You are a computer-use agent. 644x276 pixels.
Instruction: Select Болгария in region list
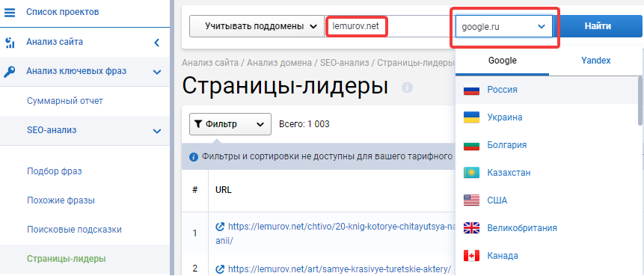(x=507, y=145)
